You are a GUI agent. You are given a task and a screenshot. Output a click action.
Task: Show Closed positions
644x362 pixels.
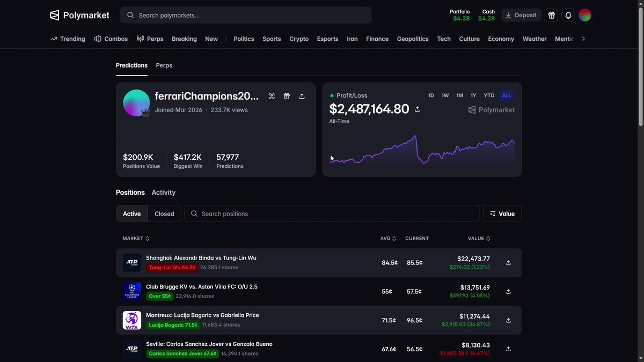pyautogui.click(x=164, y=213)
